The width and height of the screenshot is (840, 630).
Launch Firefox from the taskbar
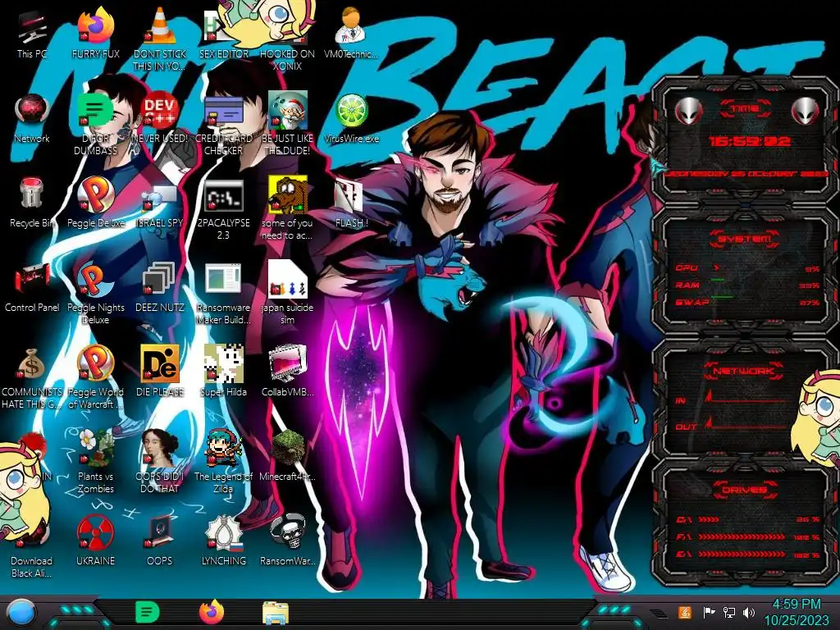coord(212,613)
